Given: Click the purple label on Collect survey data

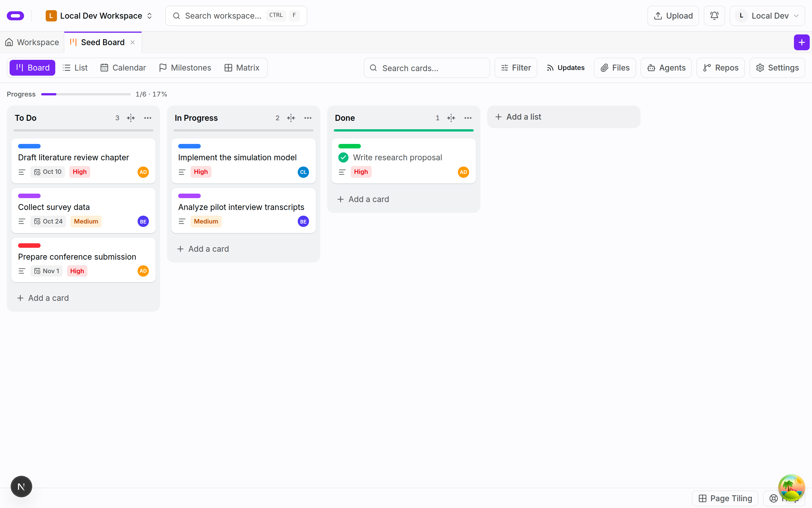Looking at the screenshot, I should (x=29, y=196).
